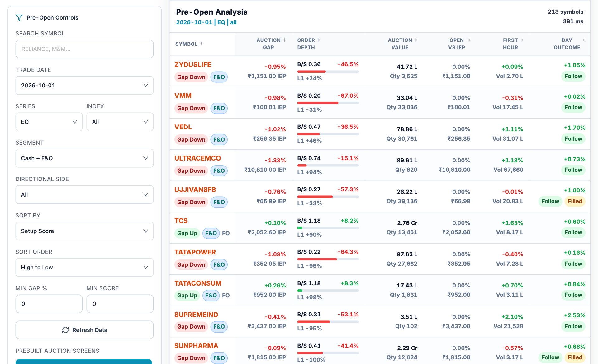Click Filled badge in UJJIVANSFB row

[575, 201]
